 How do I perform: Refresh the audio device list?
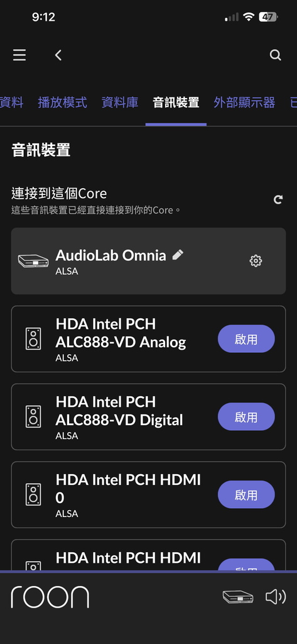tap(278, 199)
